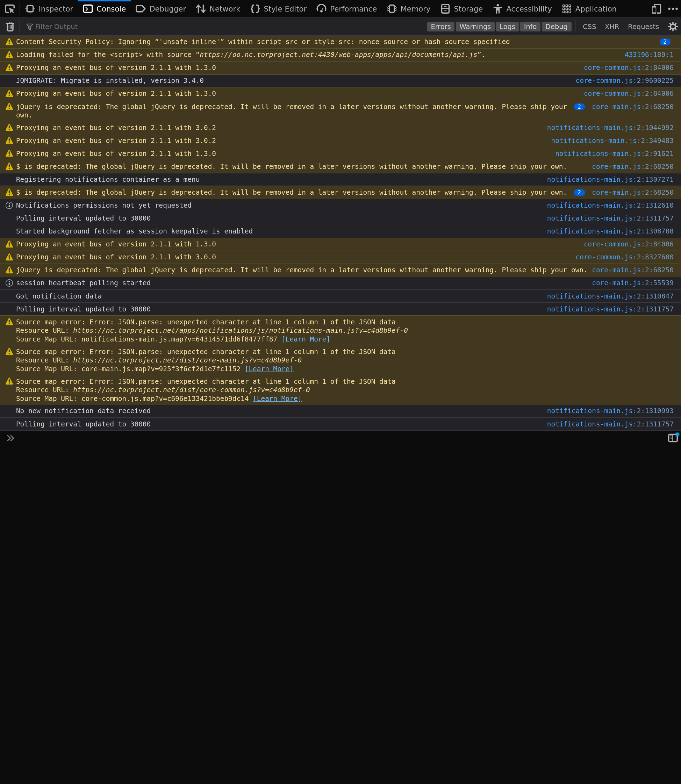
Task: Open core-common.js:2:9600225 source link
Action: pos(624,80)
